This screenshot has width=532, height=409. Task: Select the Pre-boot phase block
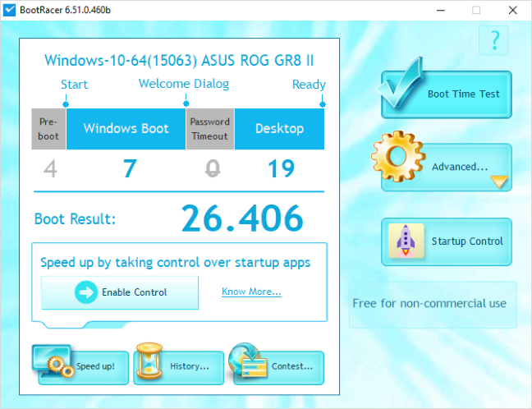(48, 129)
